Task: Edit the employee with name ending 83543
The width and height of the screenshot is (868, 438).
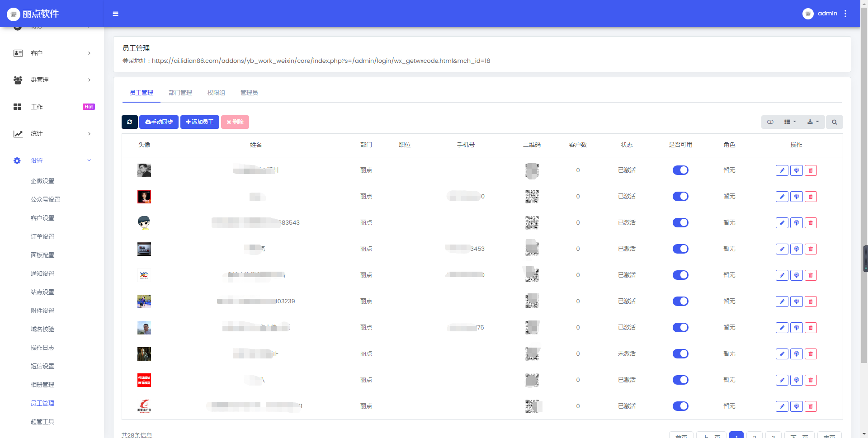Action: [x=782, y=223]
